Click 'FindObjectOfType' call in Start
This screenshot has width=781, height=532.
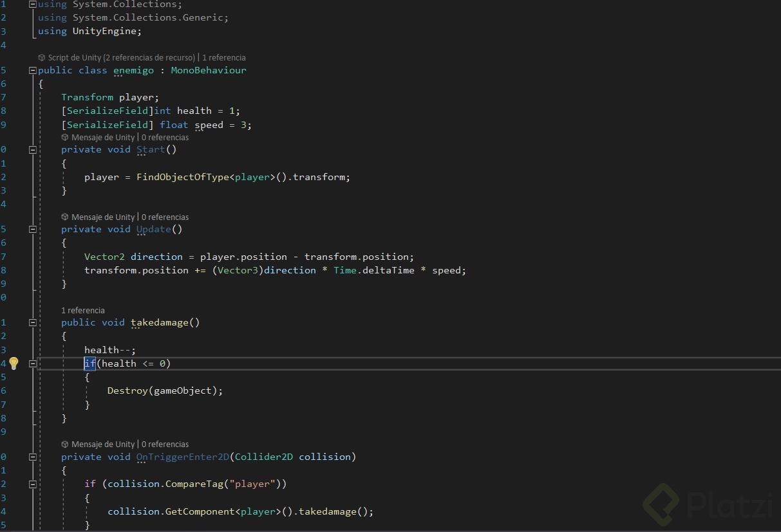[x=183, y=177]
